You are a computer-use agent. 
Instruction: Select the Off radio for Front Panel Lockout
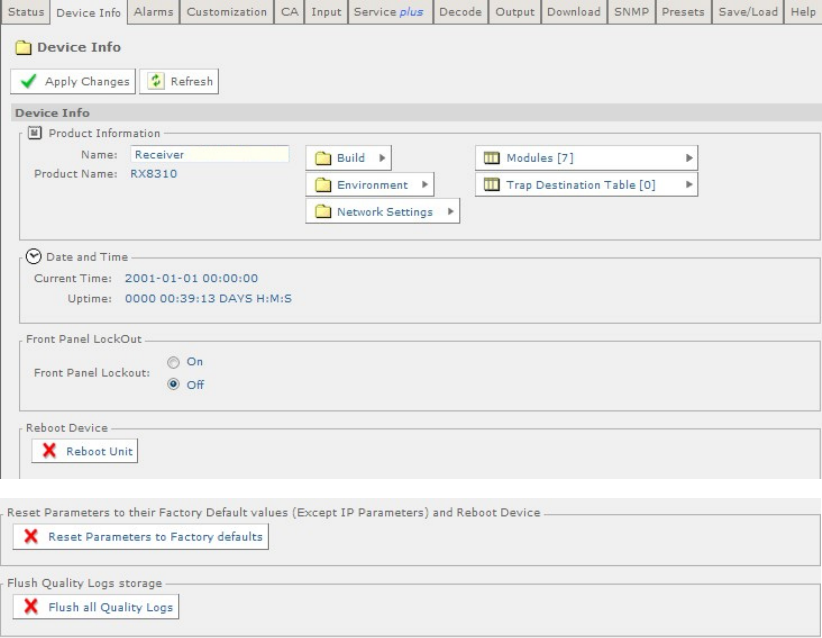(x=174, y=385)
